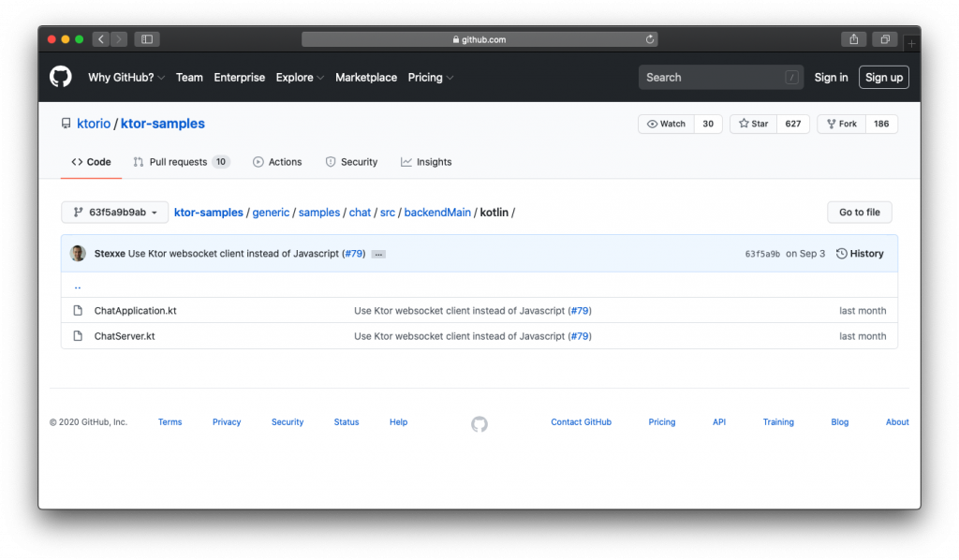Image resolution: width=959 pixels, height=560 pixels.
Task: Click the repository icon beside ktorio
Action: tap(66, 124)
